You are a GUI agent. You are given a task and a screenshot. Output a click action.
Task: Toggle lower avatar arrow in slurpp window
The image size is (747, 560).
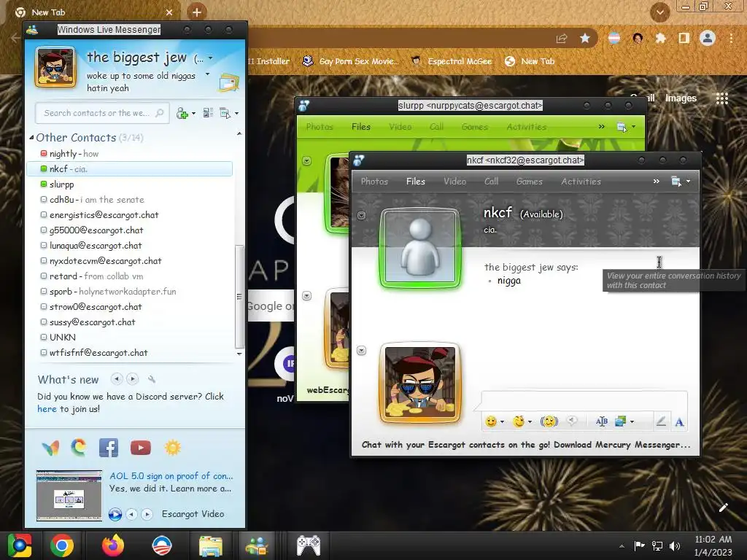tap(307, 296)
